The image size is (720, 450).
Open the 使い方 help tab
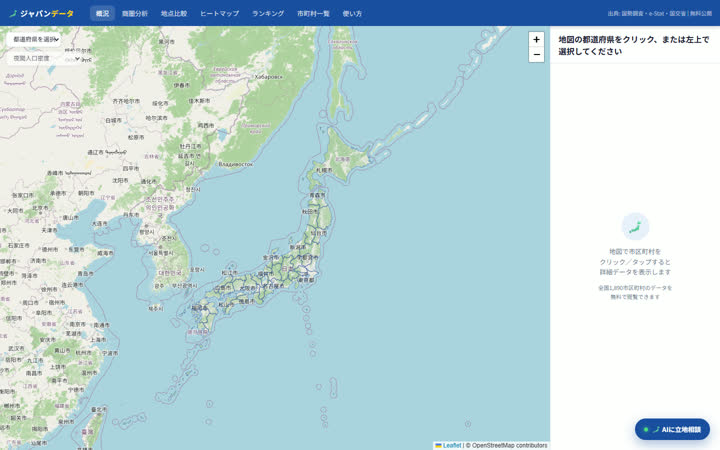tap(352, 13)
